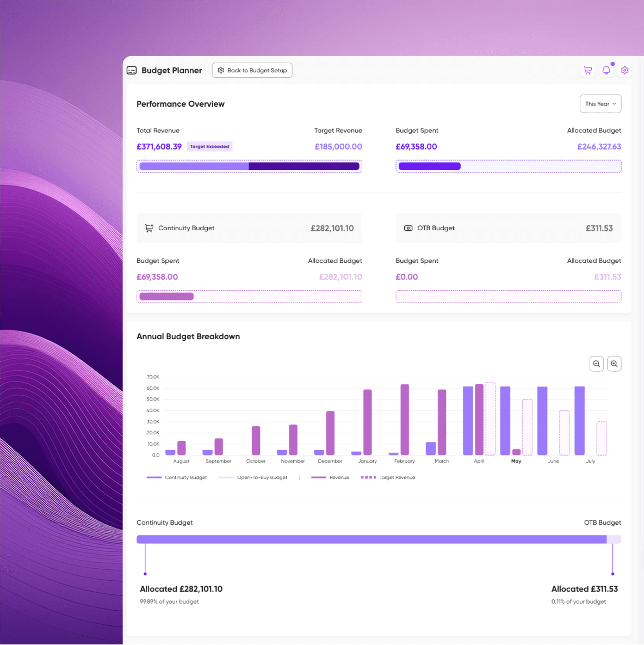Click £185,000.00 target revenue value
This screenshot has width=644, height=645.
click(x=338, y=146)
